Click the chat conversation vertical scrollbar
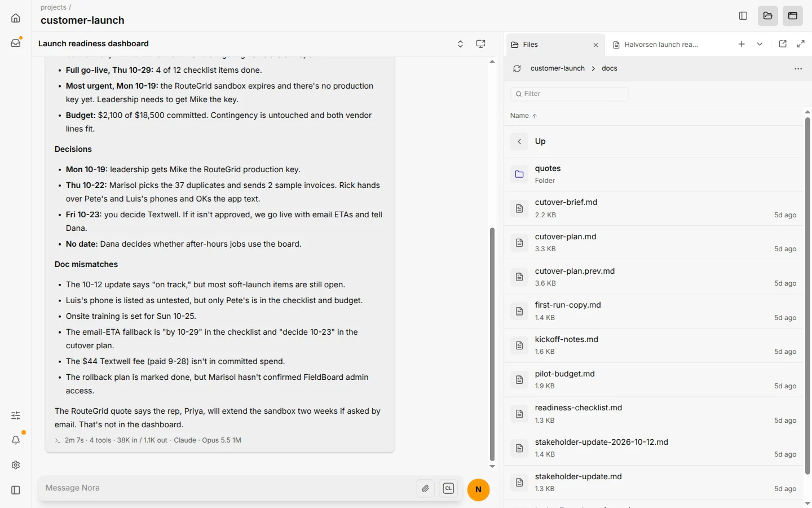Image resolution: width=812 pixels, height=508 pixels. point(492,344)
